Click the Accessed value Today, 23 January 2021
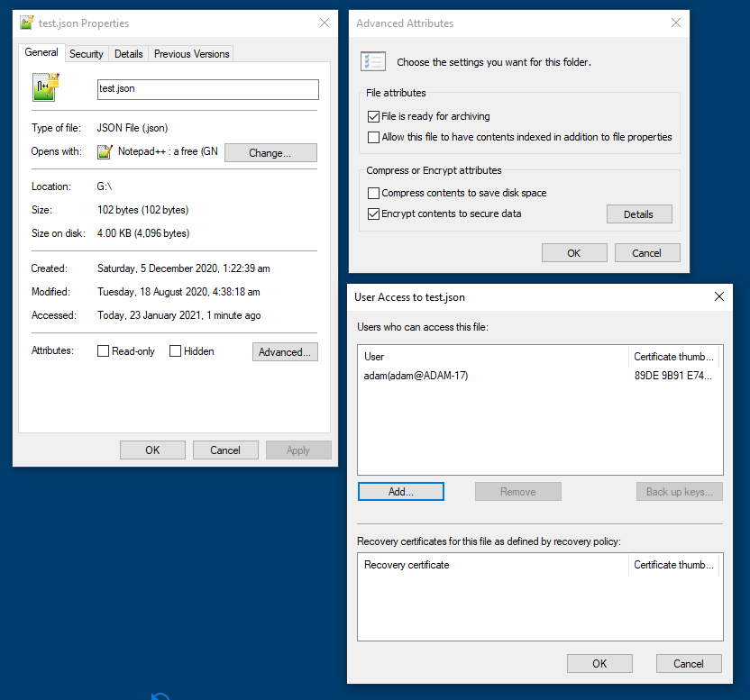This screenshot has height=700, width=750. tap(178, 315)
